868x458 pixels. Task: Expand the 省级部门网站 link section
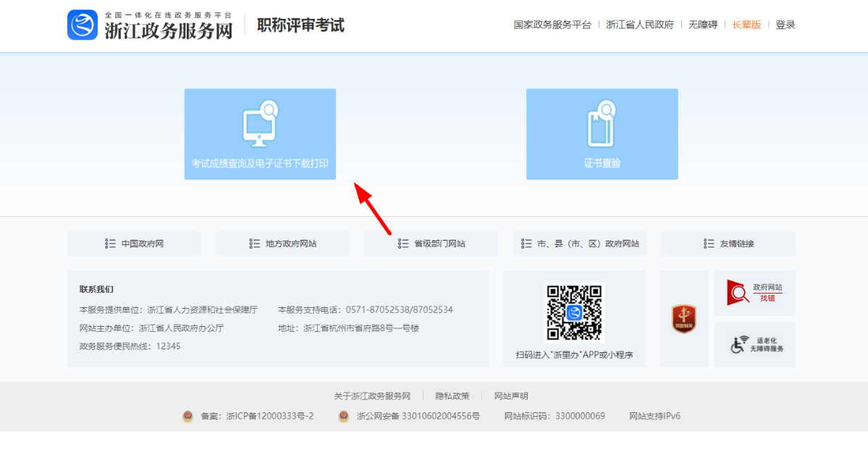tap(431, 243)
